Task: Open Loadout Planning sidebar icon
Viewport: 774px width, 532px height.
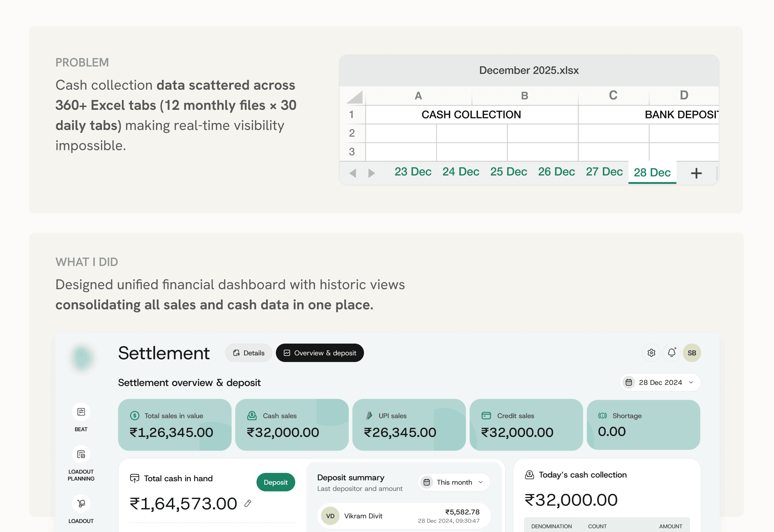Action: 81,454
